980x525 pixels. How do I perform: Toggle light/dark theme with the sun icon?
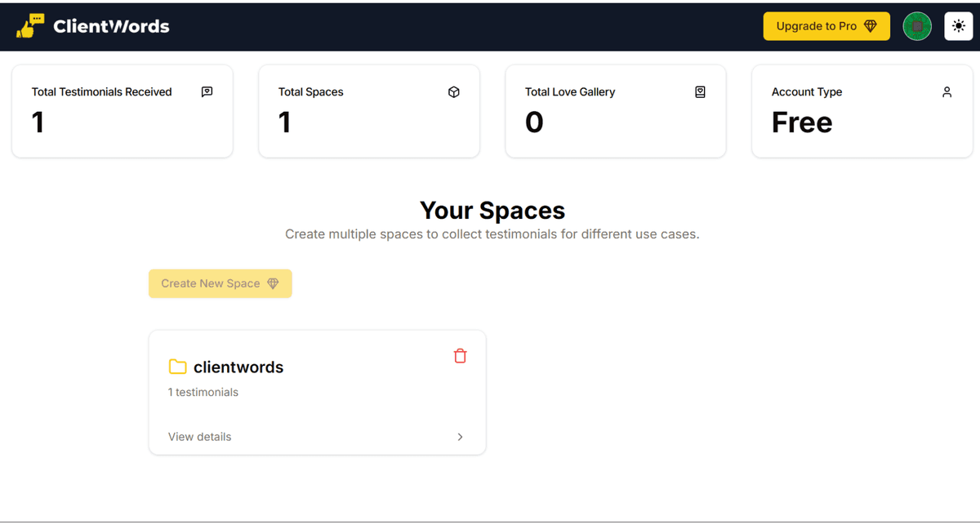(958, 25)
